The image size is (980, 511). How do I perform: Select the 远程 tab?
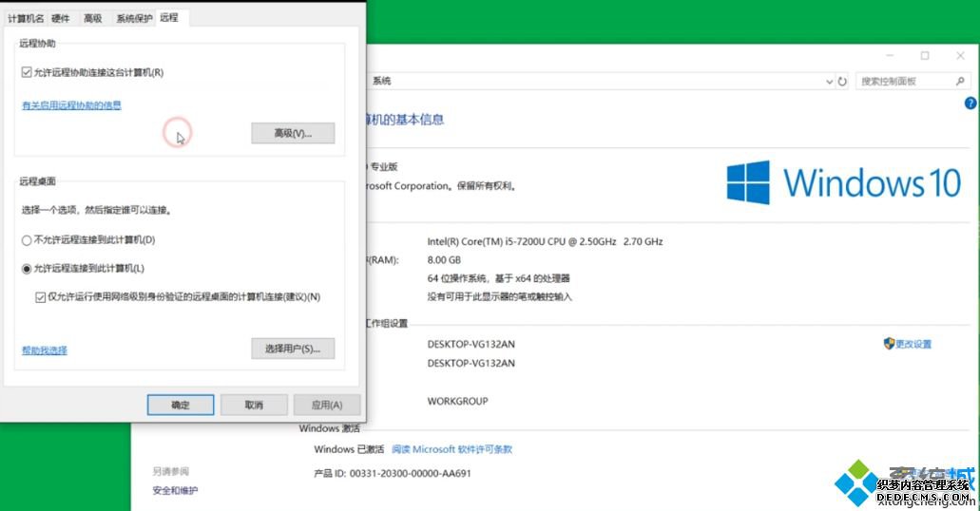click(169, 17)
